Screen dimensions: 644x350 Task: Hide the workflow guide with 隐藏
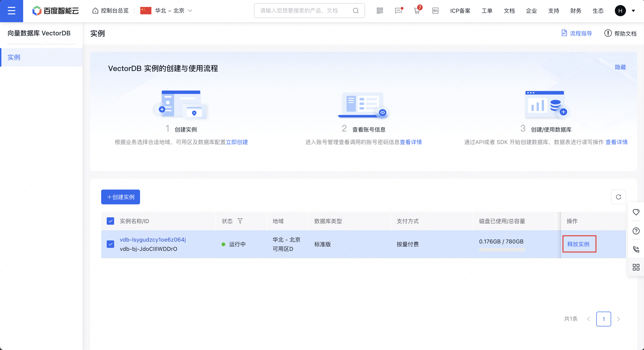click(x=620, y=67)
